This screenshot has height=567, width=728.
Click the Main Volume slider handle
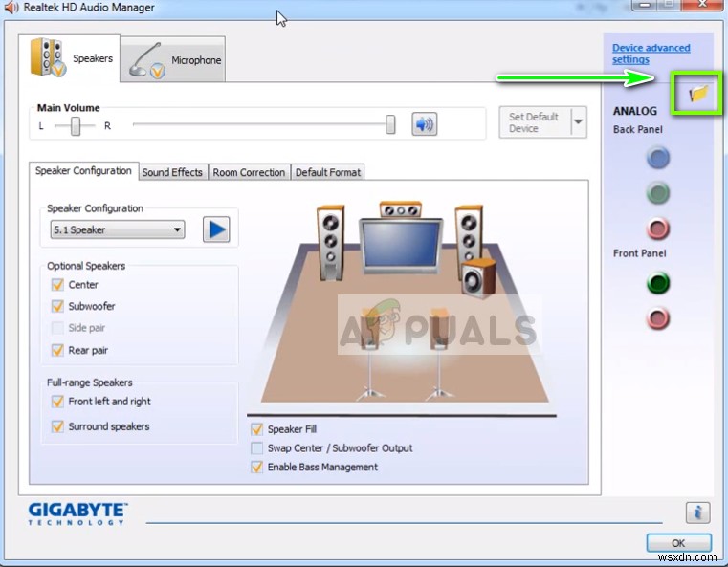point(390,124)
